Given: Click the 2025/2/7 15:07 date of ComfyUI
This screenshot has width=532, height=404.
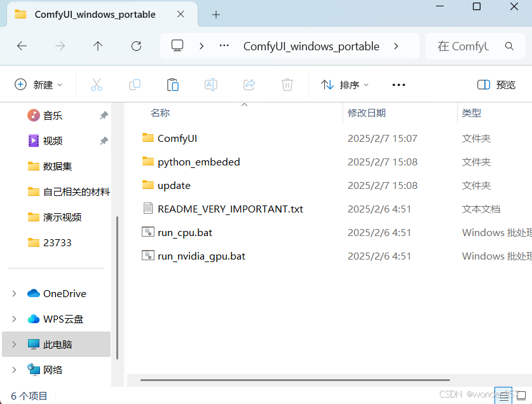Looking at the screenshot, I should [383, 138].
